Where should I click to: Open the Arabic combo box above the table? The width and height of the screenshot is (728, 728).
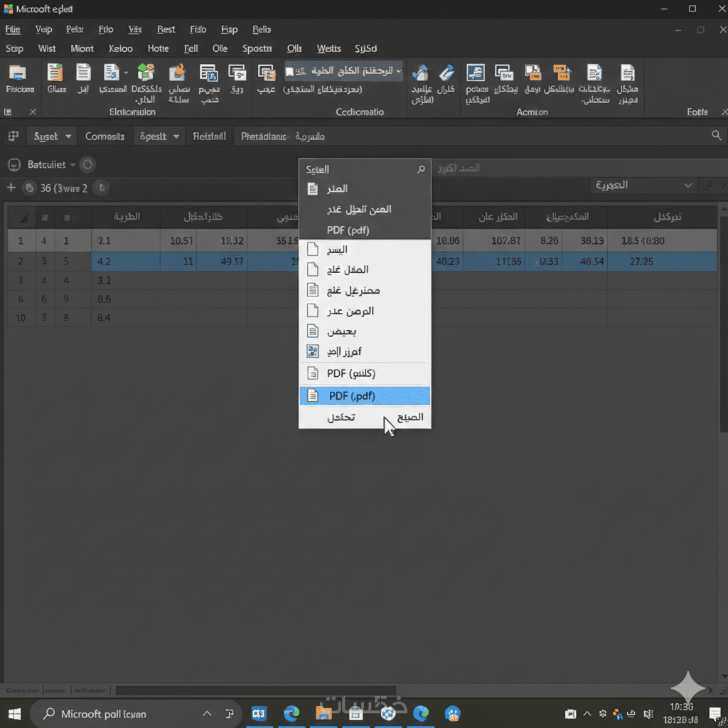643,186
